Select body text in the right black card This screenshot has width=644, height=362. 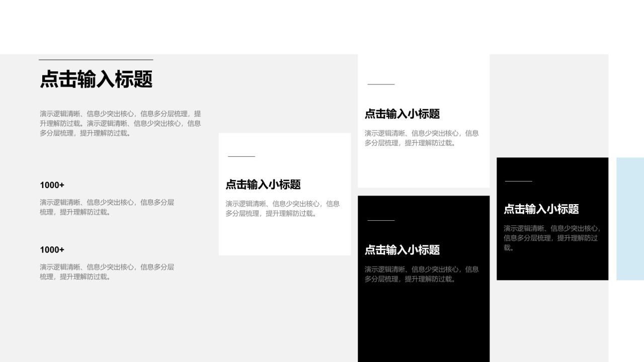552,238
